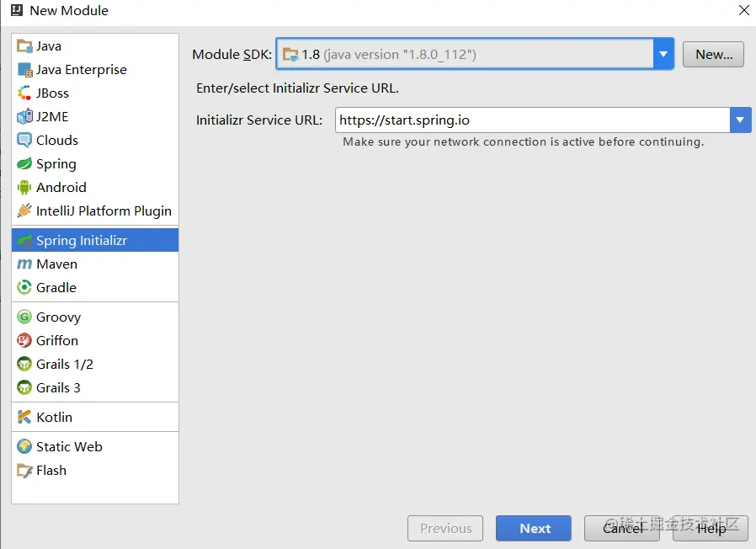Click the Initializr Service URL text field

coord(533,120)
